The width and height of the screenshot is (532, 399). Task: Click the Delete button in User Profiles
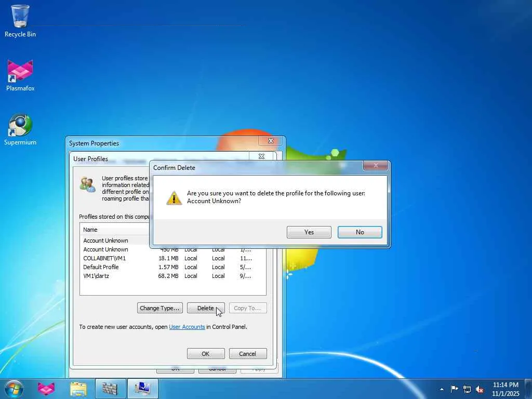(x=206, y=308)
